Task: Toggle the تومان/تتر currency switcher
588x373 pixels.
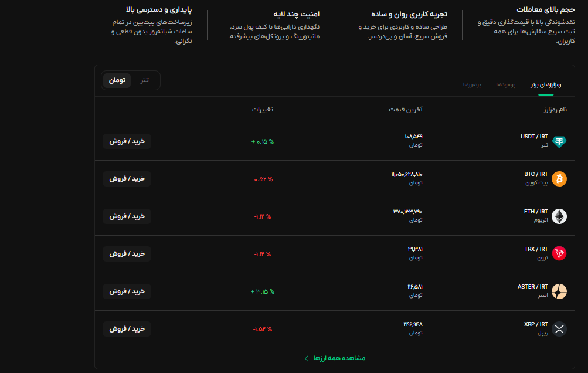Action: (129, 80)
